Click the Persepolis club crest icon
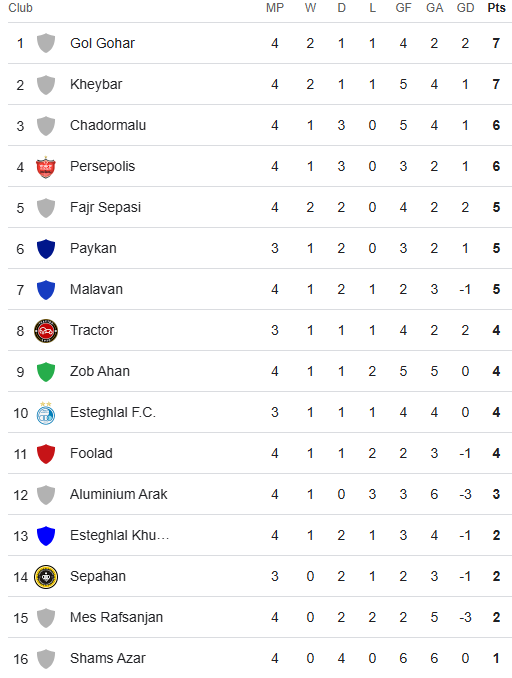Viewport: 512px width, 678px height. [x=46, y=167]
